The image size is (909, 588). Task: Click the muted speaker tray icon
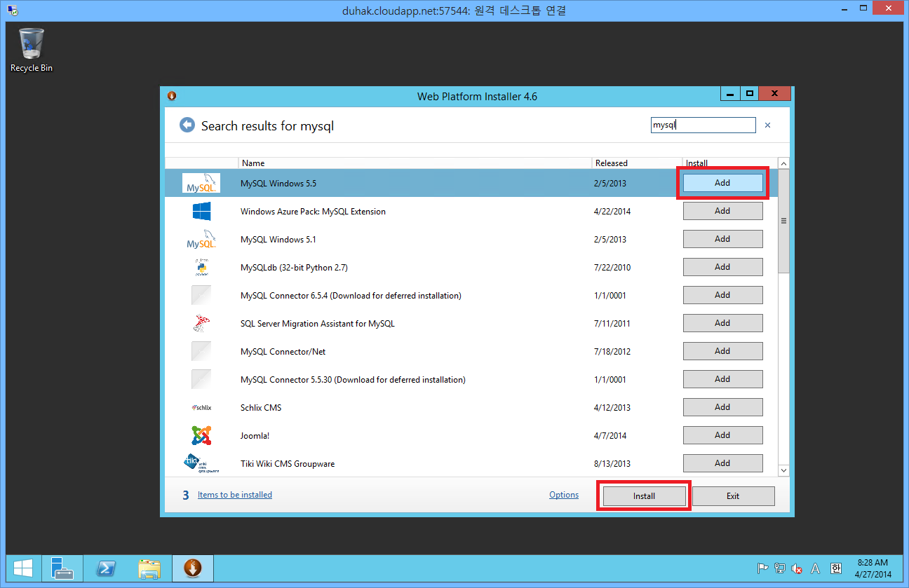[797, 568]
